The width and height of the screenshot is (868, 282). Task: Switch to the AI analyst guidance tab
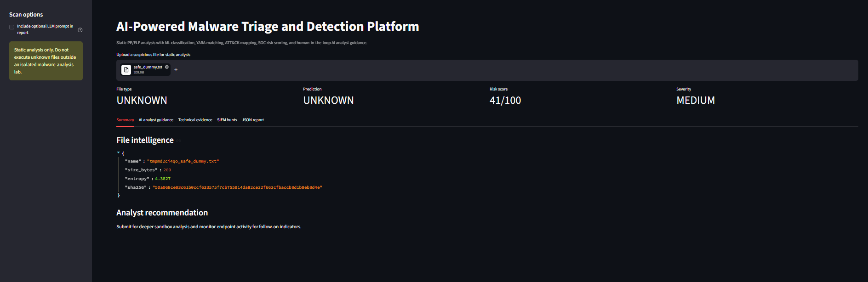[x=156, y=120]
